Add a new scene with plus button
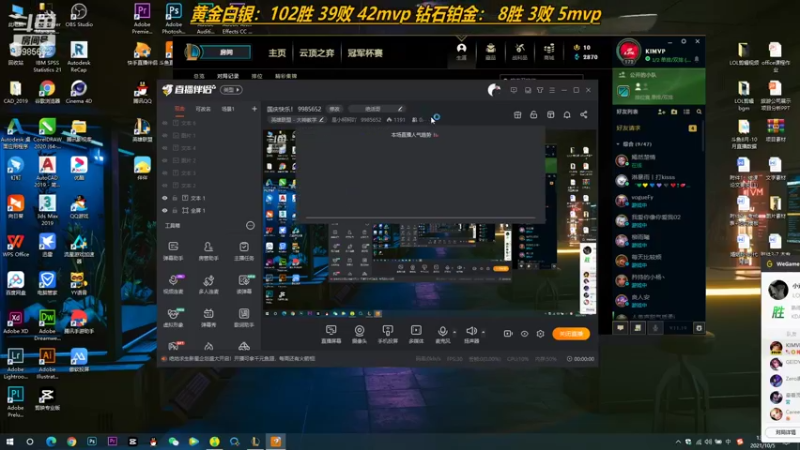Image resolution: width=800 pixels, height=450 pixels. [x=254, y=109]
